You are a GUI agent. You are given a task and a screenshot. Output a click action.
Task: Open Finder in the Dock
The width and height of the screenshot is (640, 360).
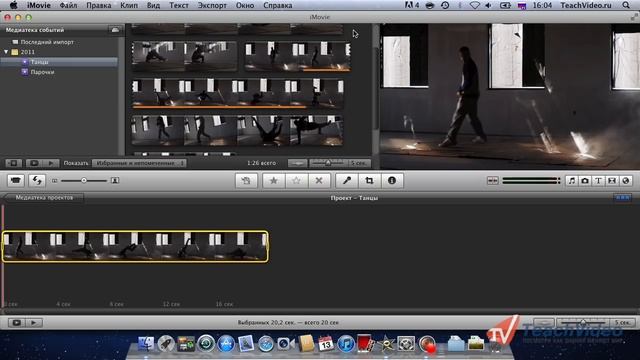point(146,344)
